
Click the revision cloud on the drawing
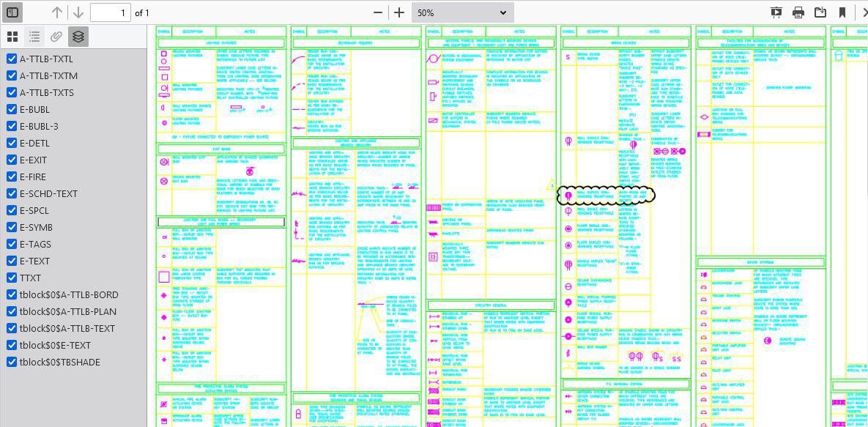[606, 195]
